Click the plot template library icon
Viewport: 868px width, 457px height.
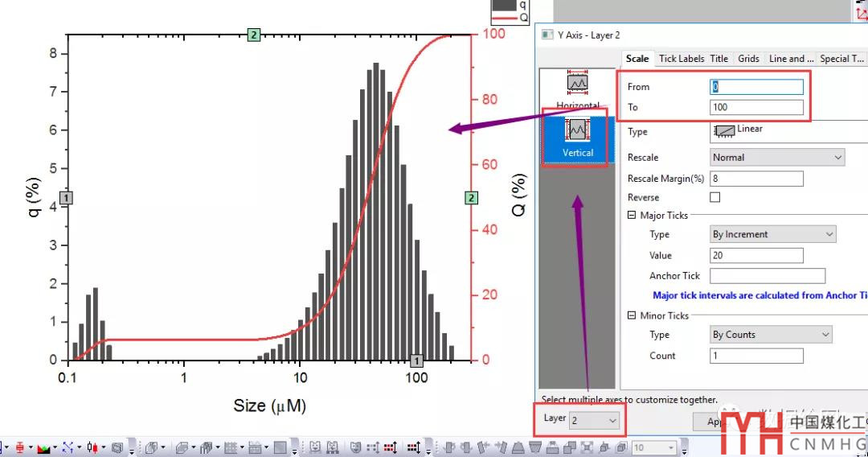coord(117,447)
